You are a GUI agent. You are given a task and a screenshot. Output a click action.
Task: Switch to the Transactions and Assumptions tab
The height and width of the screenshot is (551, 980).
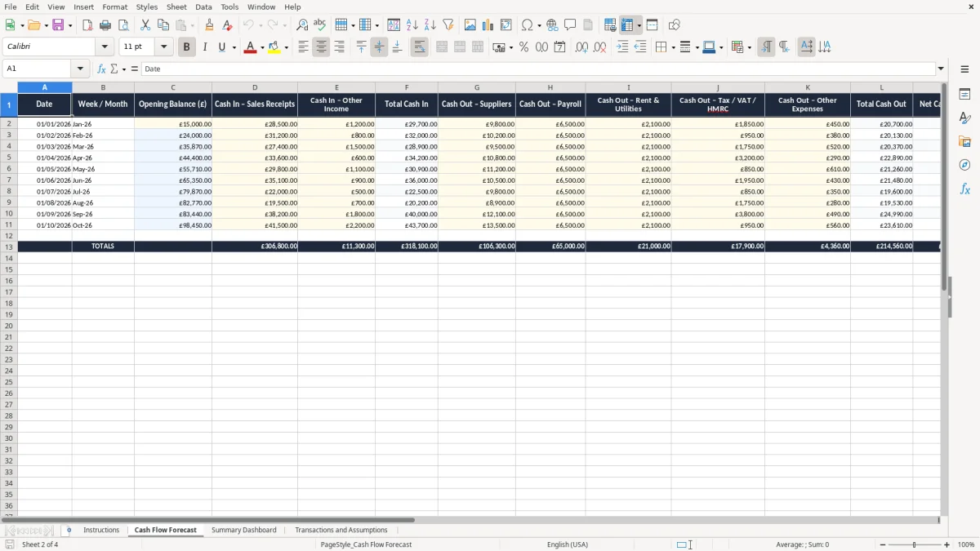(341, 530)
